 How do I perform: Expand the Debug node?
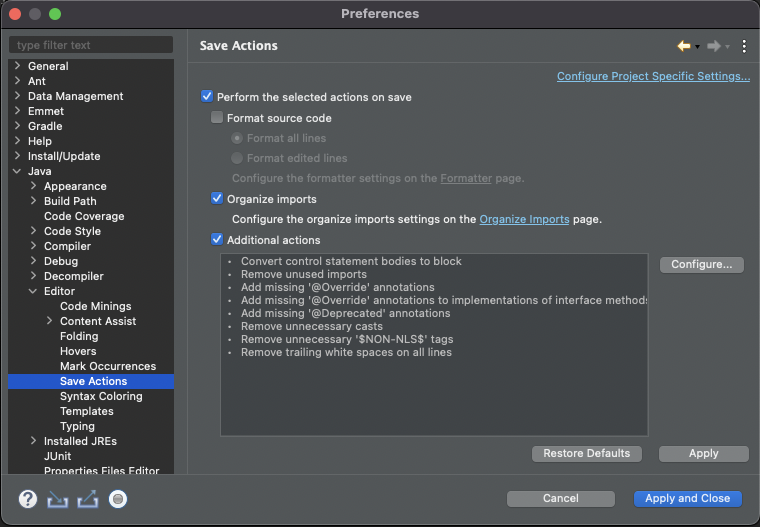(33, 261)
